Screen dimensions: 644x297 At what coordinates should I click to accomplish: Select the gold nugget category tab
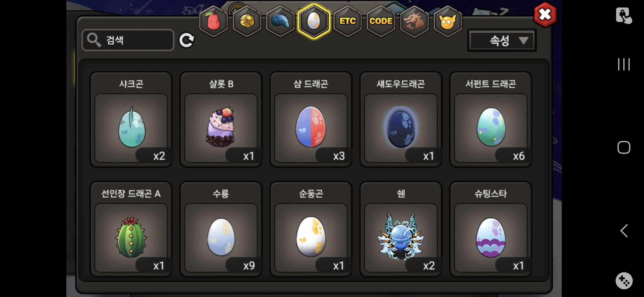click(247, 21)
